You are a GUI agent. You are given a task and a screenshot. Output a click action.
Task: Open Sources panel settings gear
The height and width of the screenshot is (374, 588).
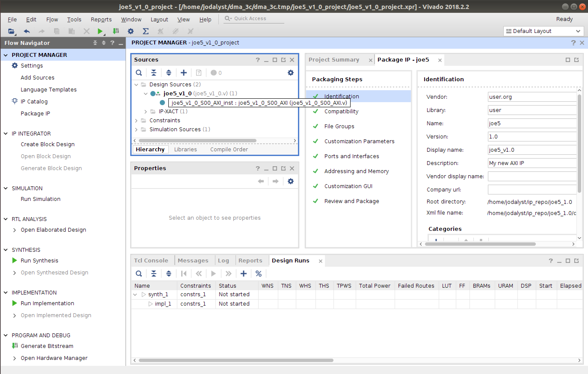[290, 73]
